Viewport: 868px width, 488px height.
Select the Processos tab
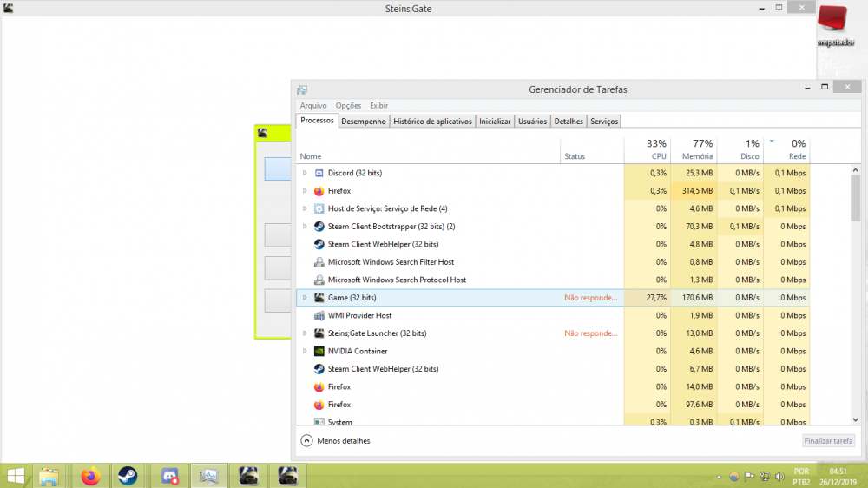coord(317,120)
